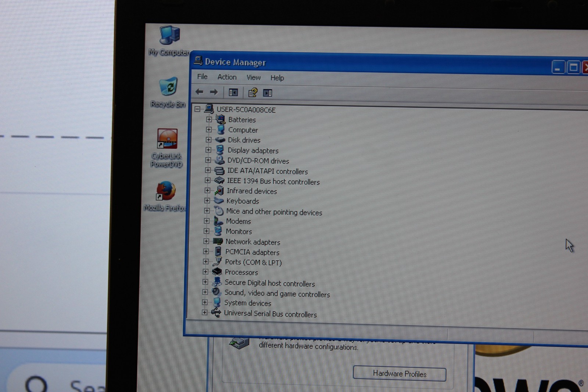
Task: Expand the Disk drives node
Action: pos(208,140)
